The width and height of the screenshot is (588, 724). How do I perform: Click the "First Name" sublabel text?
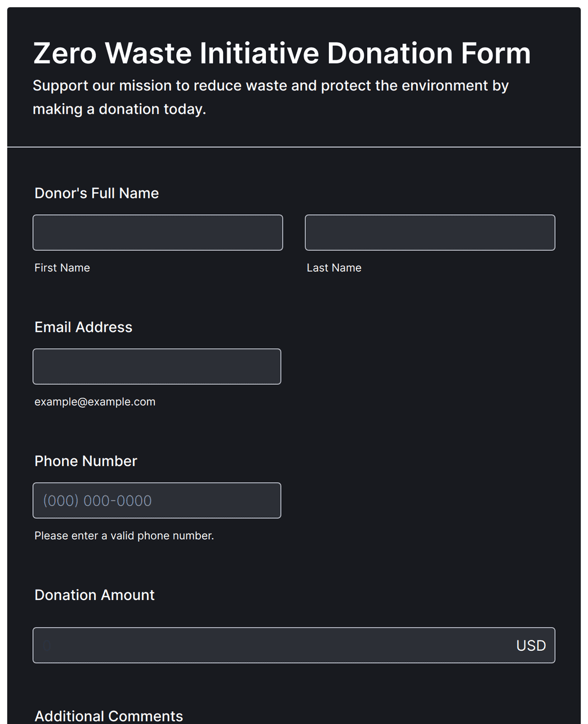62,268
